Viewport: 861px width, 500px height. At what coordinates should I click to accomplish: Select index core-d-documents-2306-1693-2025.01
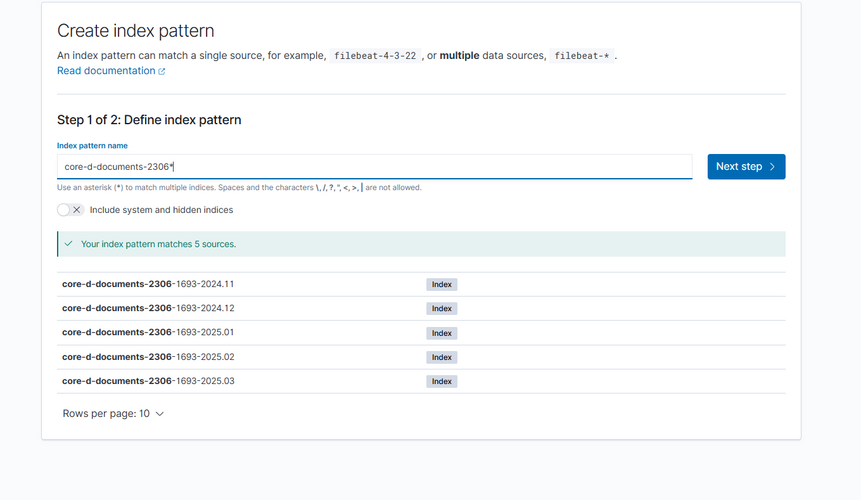click(x=148, y=332)
